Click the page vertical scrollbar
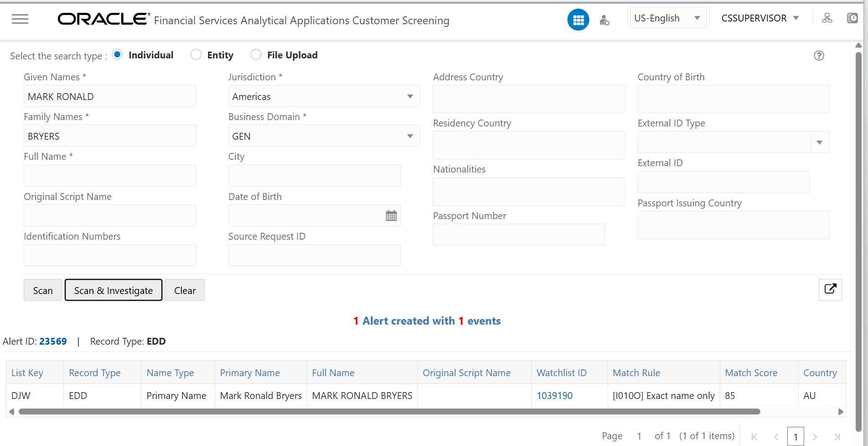The height and width of the screenshot is (446, 868). (858, 242)
